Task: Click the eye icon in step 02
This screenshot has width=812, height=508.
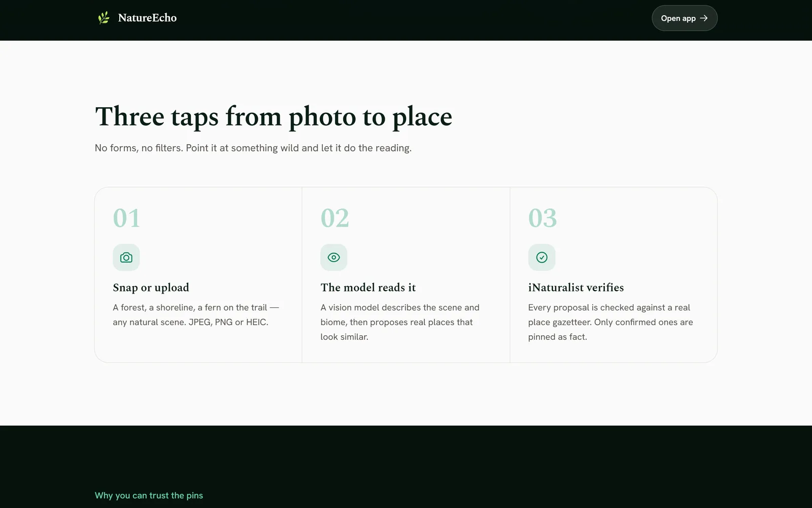Action: pos(334,258)
